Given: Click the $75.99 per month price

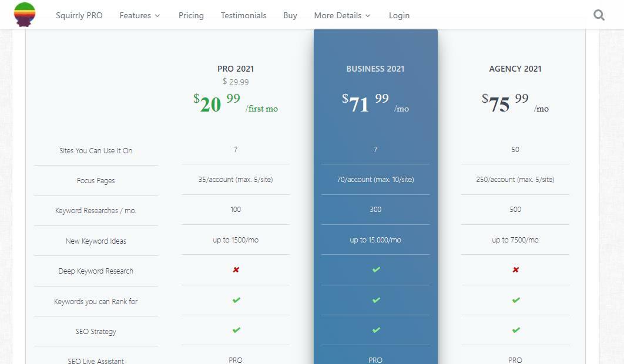Looking at the screenshot, I should click(515, 103).
